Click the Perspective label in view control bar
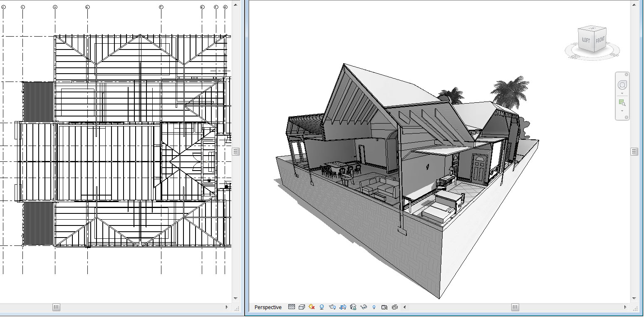The image size is (644, 317). pos(268,307)
